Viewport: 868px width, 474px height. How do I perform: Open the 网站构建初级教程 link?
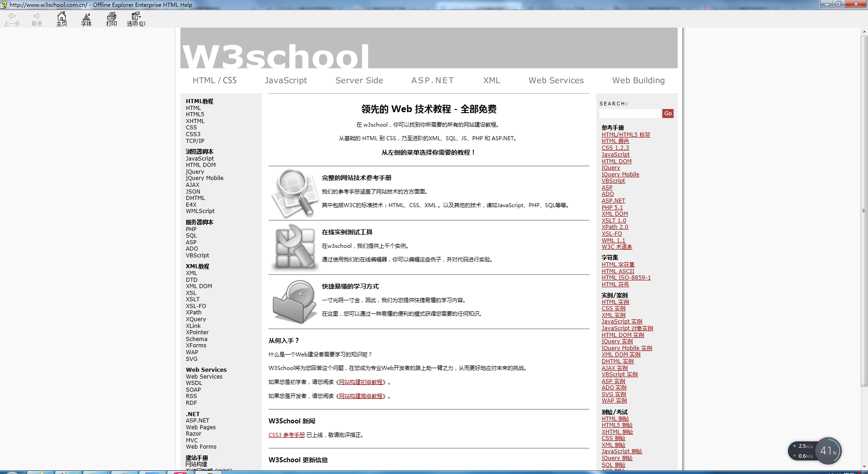tap(361, 382)
